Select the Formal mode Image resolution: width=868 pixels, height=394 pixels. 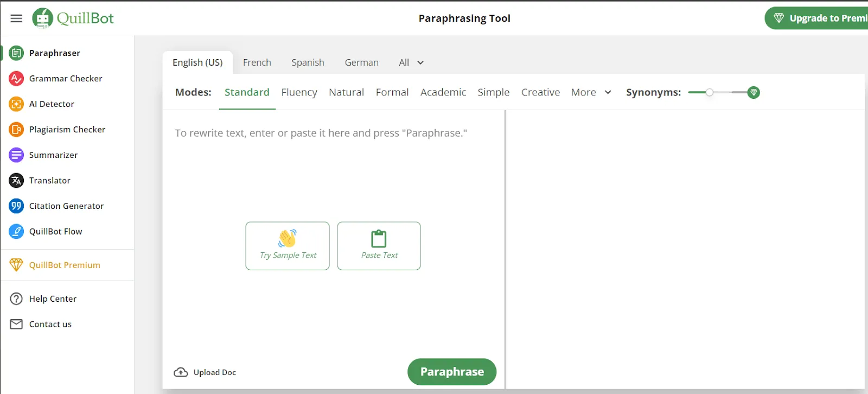pyautogui.click(x=392, y=93)
